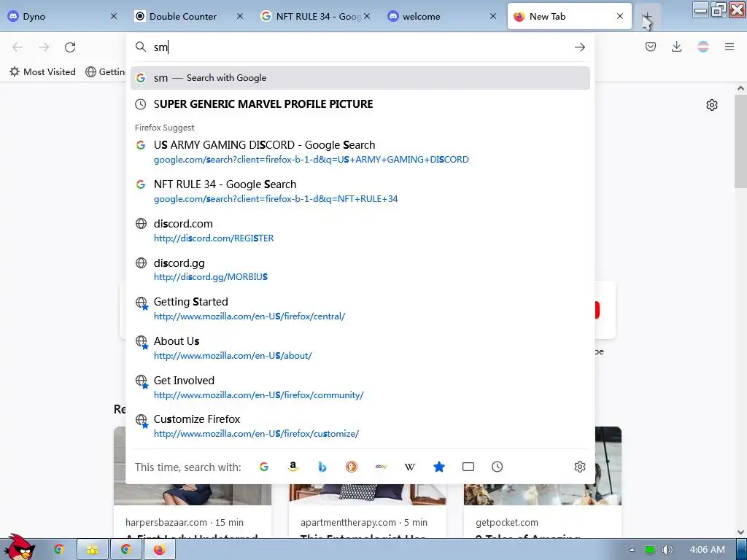The image size is (747, 560).
Task: Click the scrollbar down arrow
Action: [740, 532]
